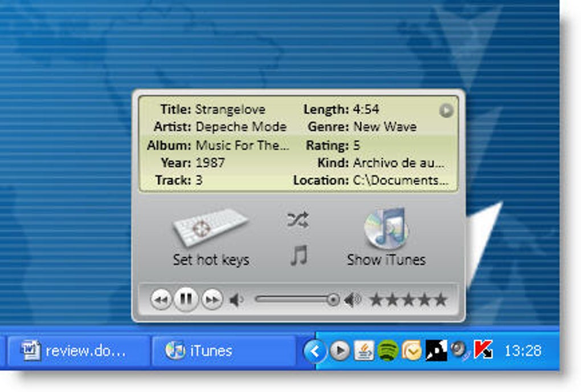Open the Spotify tray icon
The image size is (581, 392).
(387, 350)
